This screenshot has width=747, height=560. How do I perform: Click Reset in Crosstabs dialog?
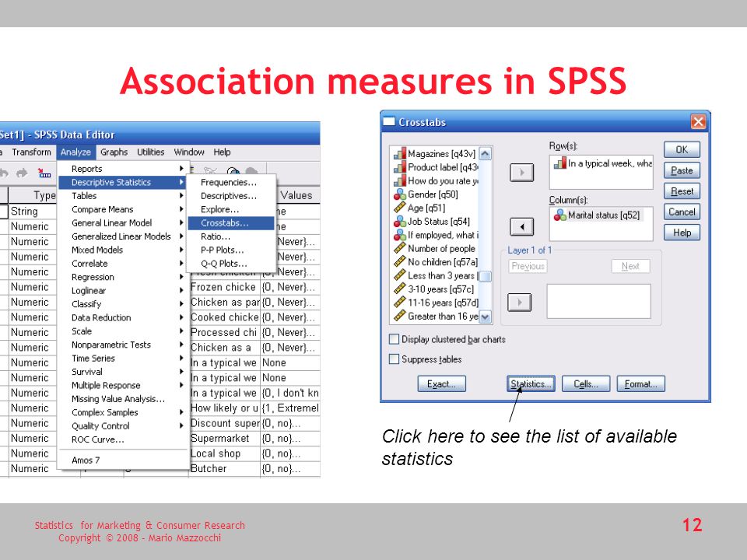click(682, 191)
